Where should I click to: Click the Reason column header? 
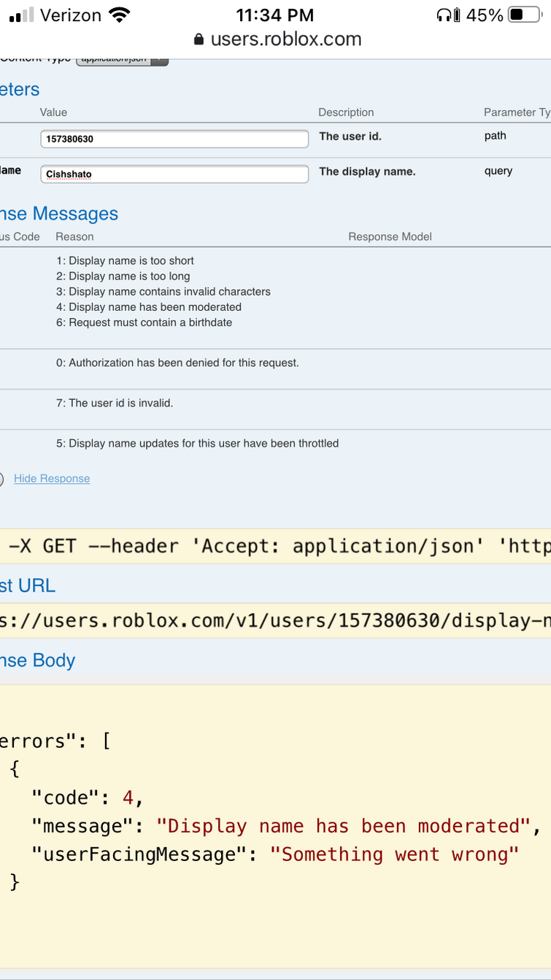click(74, 236)
